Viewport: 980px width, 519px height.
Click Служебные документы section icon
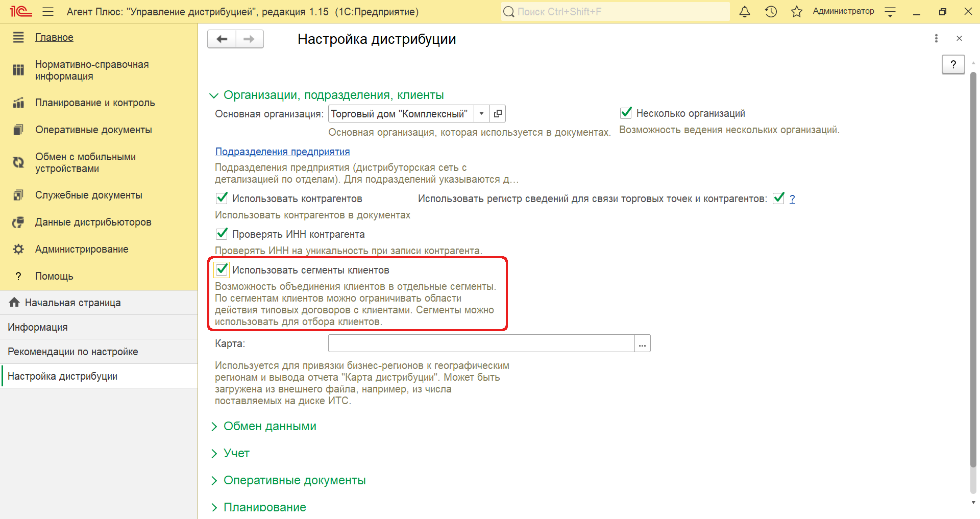pyautogui.click(x=18, y=195)
